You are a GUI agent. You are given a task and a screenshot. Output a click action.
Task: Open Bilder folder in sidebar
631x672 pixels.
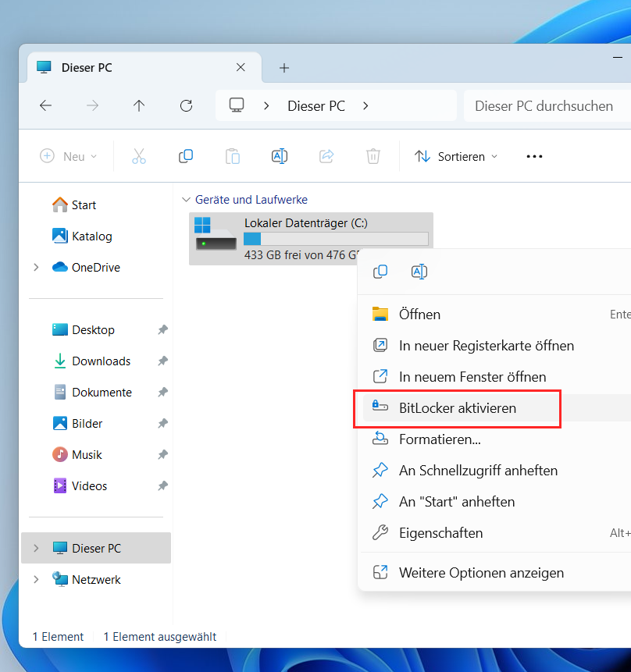coord(77,424)
